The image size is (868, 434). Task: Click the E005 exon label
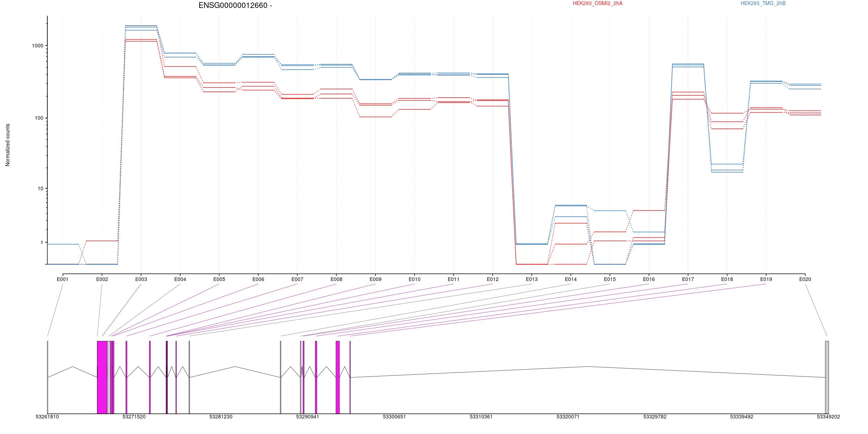pos(219,279)
